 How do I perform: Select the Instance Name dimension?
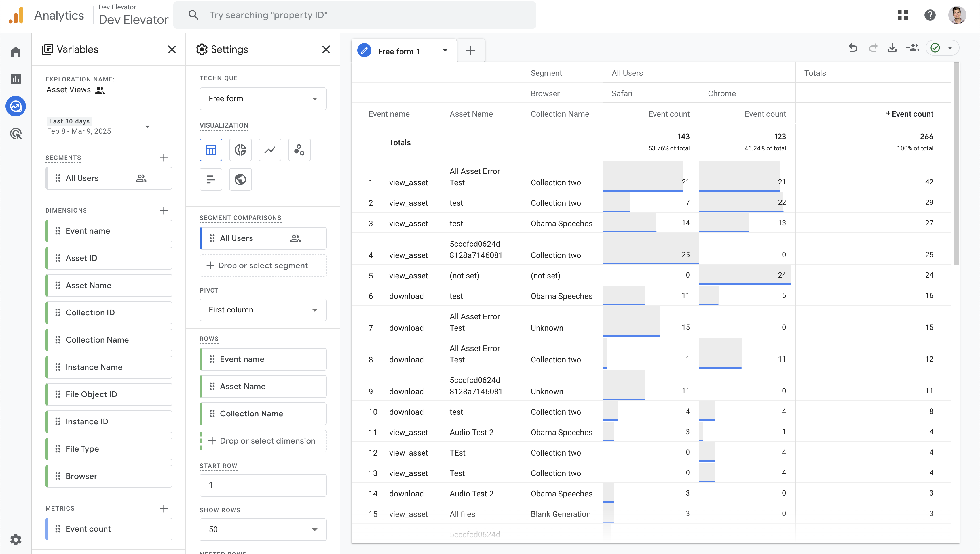(109, 367)
